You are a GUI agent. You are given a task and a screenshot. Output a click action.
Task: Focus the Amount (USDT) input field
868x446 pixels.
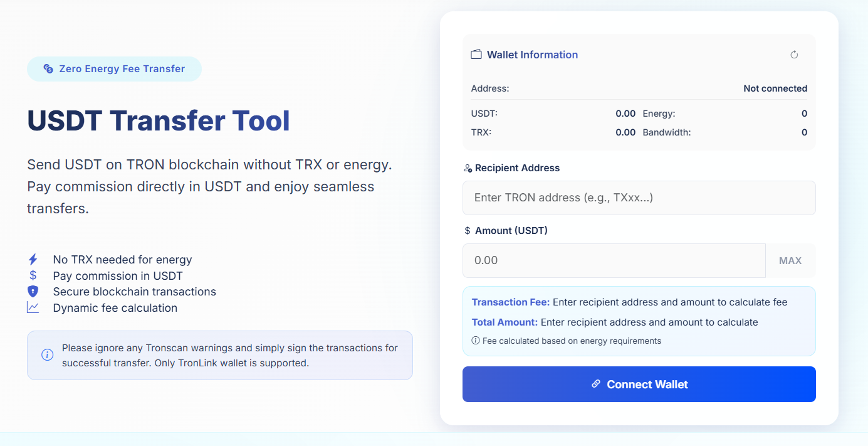(x=614, y=260)
